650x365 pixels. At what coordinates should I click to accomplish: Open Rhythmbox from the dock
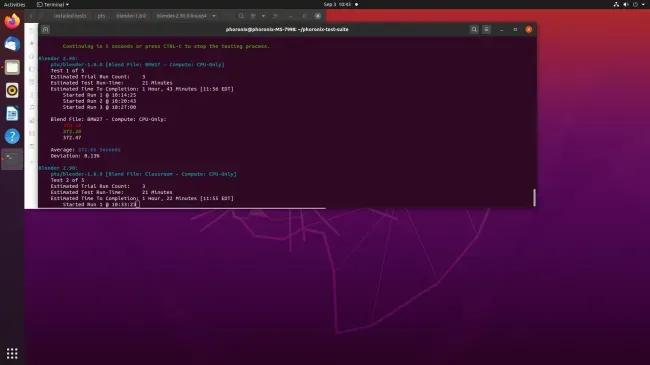coord(12,90)
